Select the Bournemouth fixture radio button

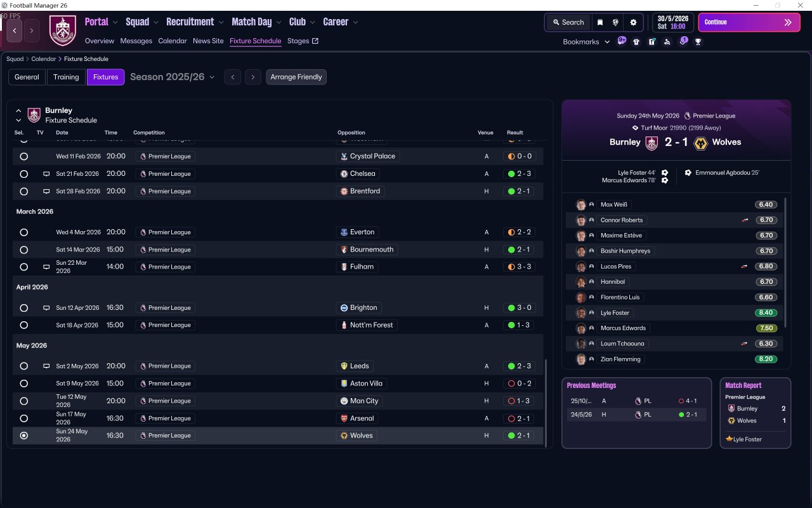coord(24,250)
